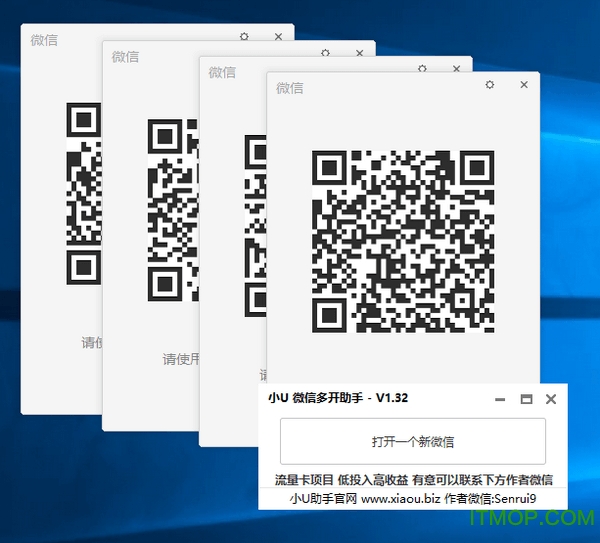The height and width of the screenshot is (543, 600).
Task: Click 微信 title of the leftmost window
Action: pos(44,40)
